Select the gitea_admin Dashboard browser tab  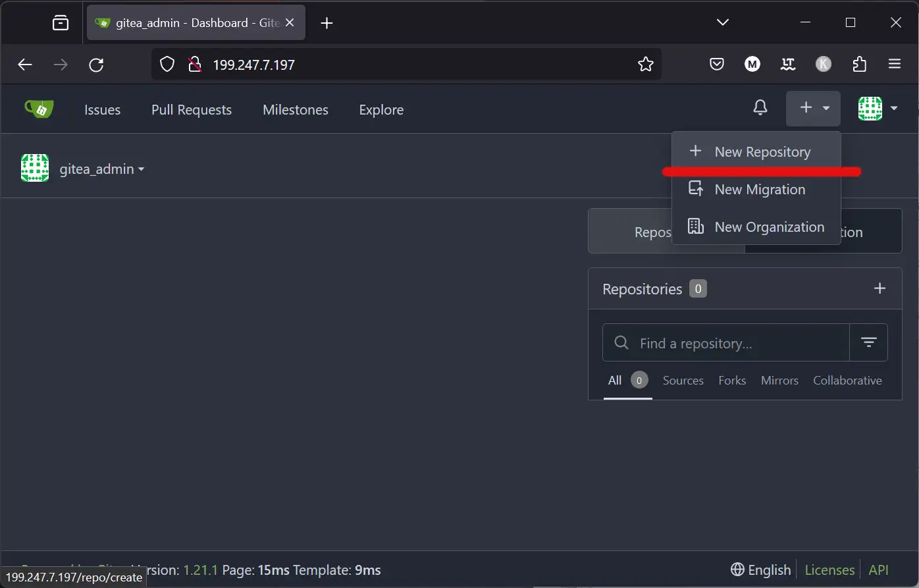(196, 23)
